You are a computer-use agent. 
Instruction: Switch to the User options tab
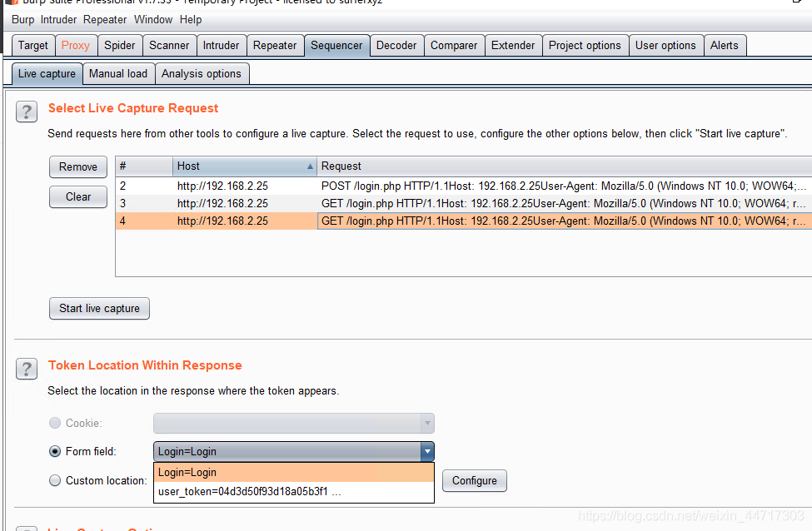[666, 46]
